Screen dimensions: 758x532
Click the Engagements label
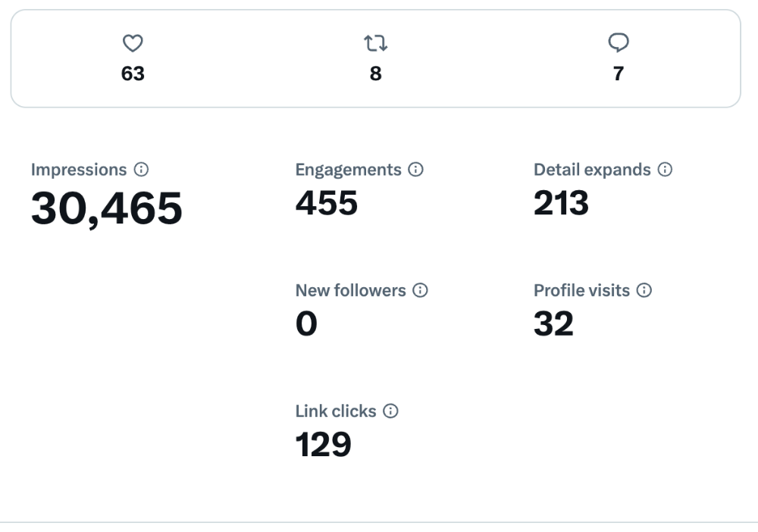(348, 170)
